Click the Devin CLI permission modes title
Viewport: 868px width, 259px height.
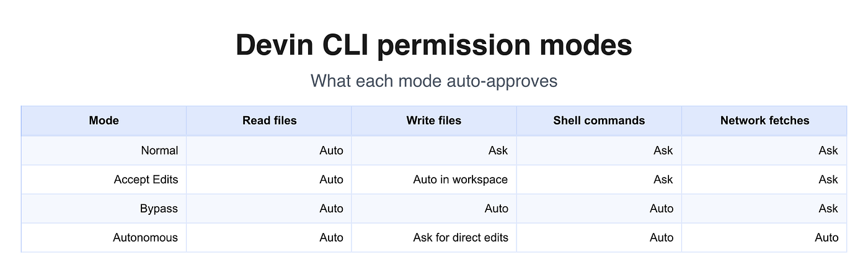[x=434, y=45]
